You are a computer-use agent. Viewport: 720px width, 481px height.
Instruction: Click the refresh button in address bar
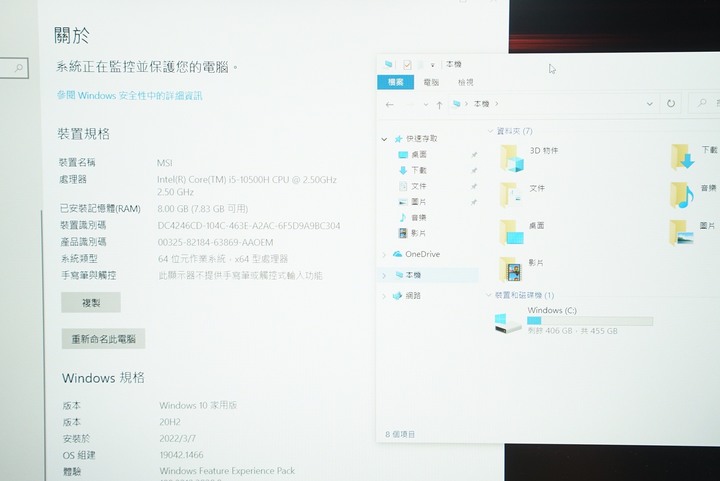pyautogui.click(x=671, y=103)
